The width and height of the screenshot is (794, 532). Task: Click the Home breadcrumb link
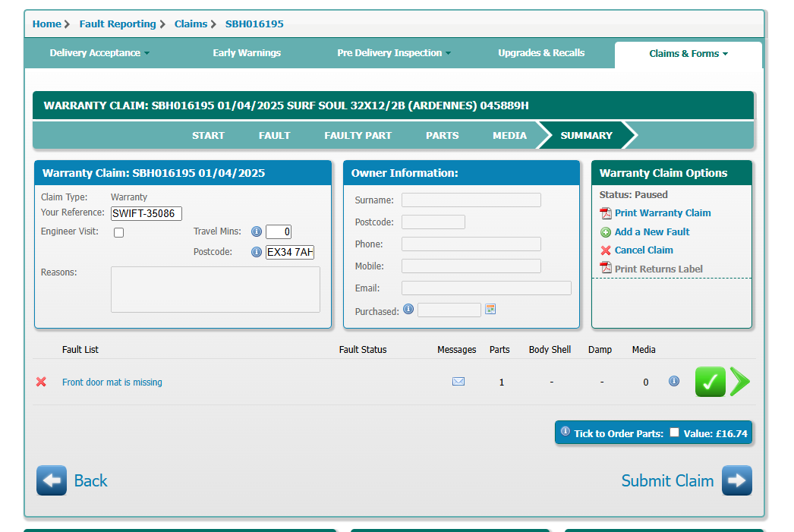coord(46,24)
